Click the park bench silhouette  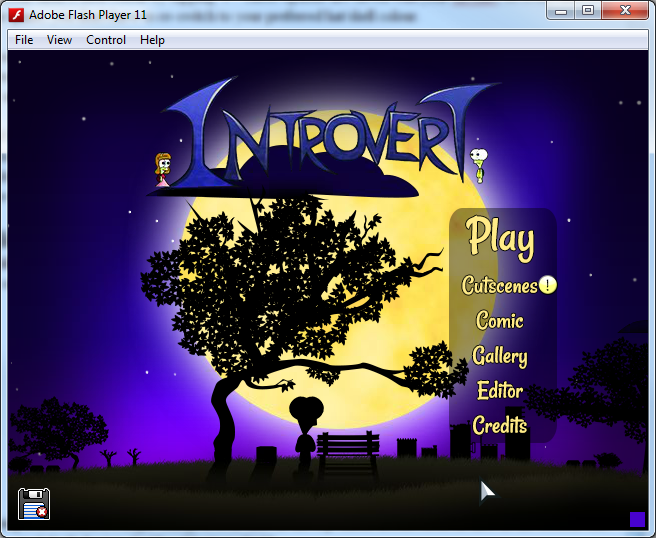[347, 453]
